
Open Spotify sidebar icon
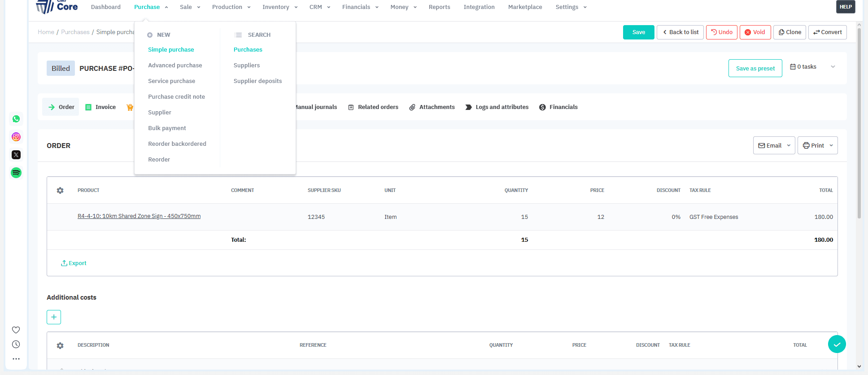pos(16,173)
